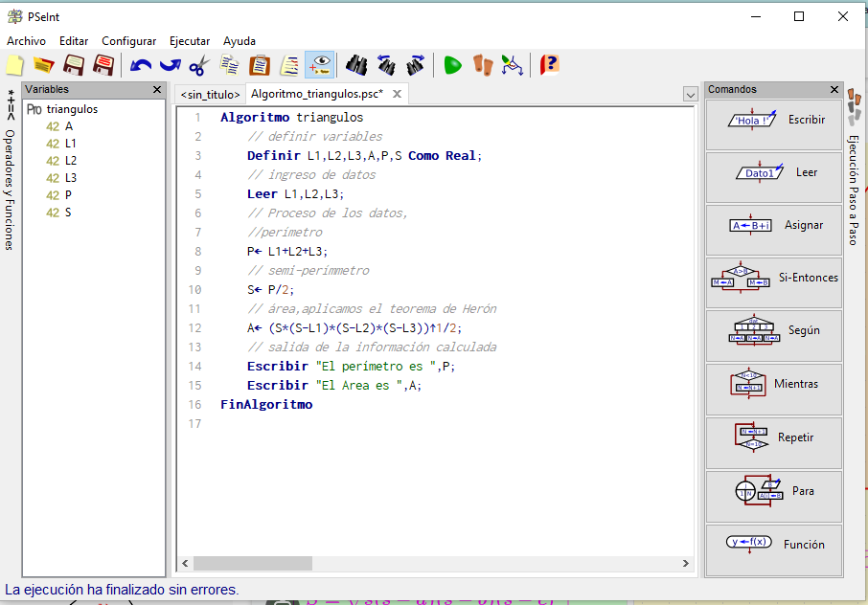
Task: Click the 'Definir L1,L2,L3,A,P,S Como Real;' line
Action: [365, 156]
